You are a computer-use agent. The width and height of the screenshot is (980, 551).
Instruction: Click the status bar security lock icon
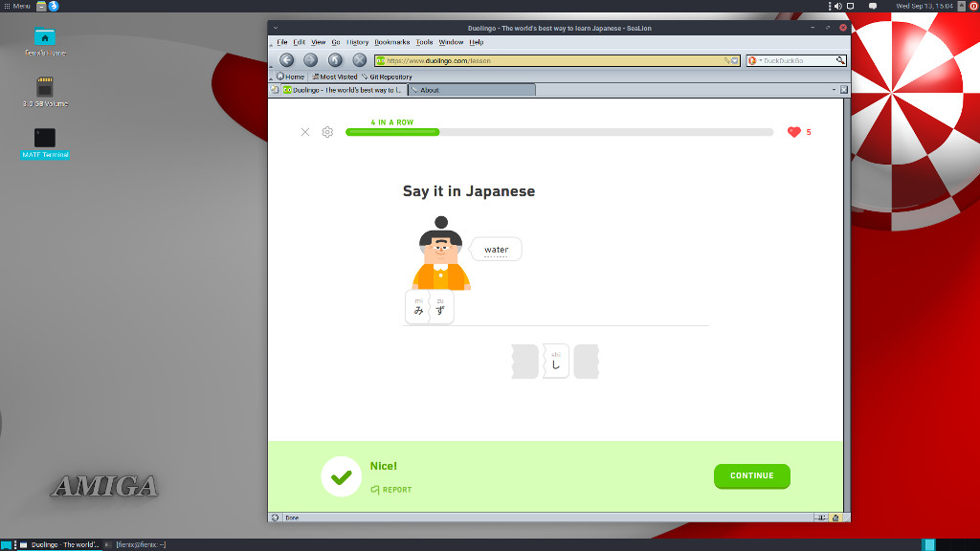[835, 518]
